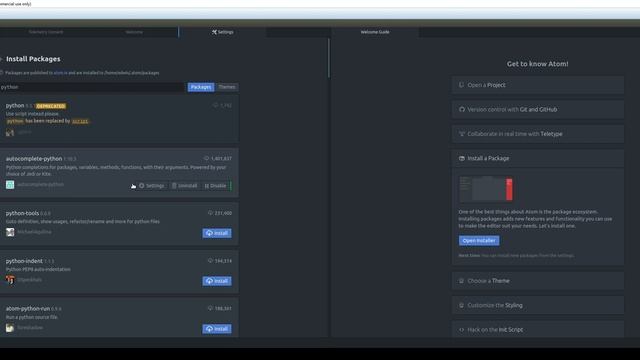Collapse the Install a Package section

click(538, 158)
